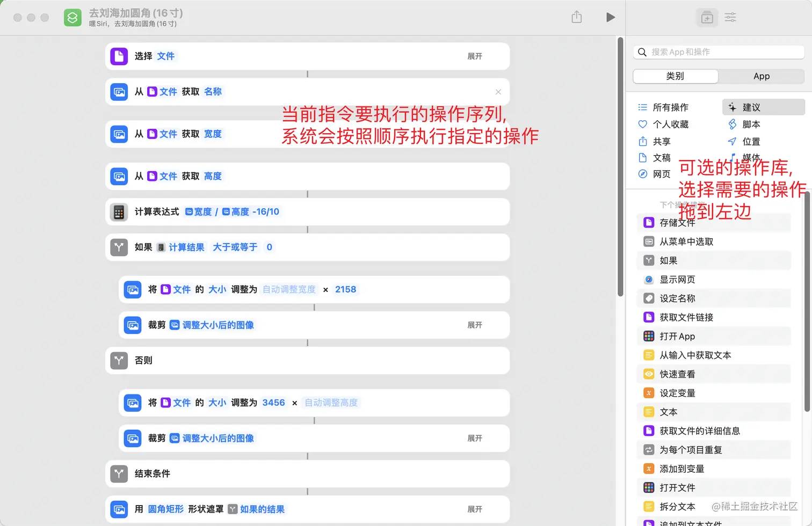Open the share menu in the title bar
Viewport: 812px width, 526px height.
pos(577,17)
